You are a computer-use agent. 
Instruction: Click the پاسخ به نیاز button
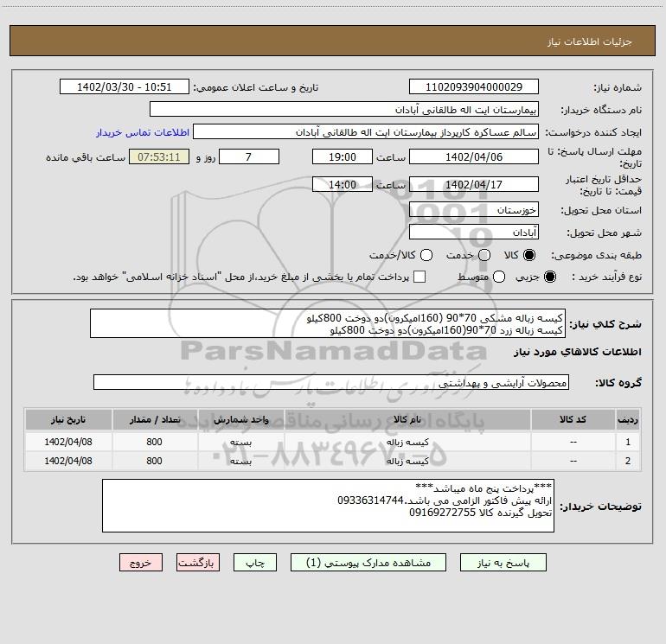tap(503, 563)
